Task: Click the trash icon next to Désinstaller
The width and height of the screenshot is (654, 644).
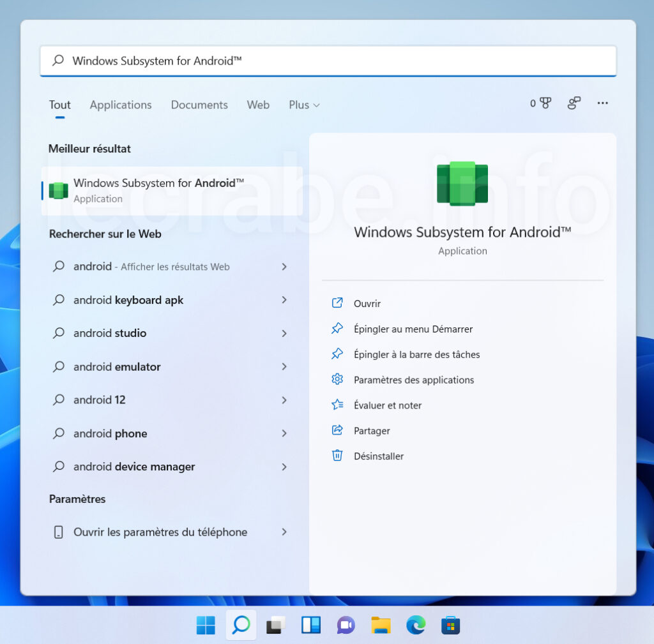Action: point(337,456)
